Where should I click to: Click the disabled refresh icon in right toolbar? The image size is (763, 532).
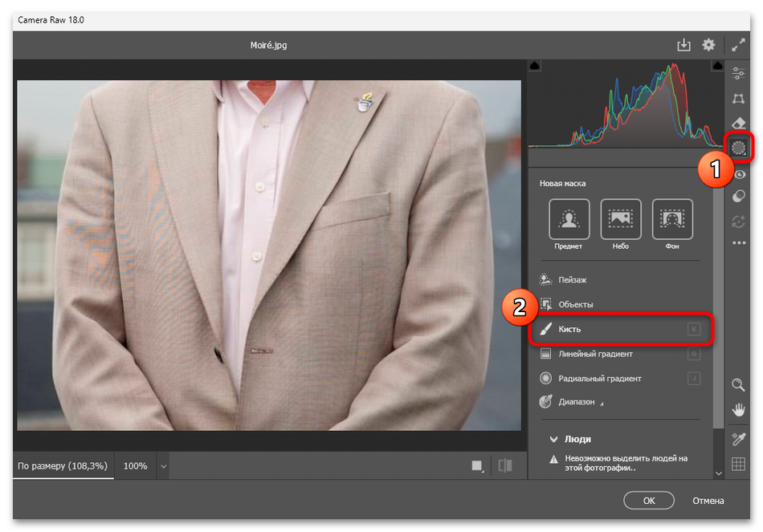click(738, 221)
